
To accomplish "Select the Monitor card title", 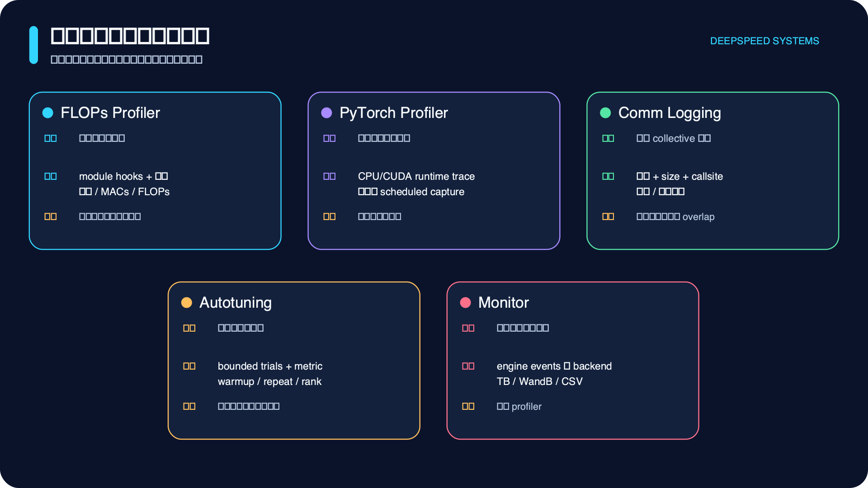I will point(504,303).
